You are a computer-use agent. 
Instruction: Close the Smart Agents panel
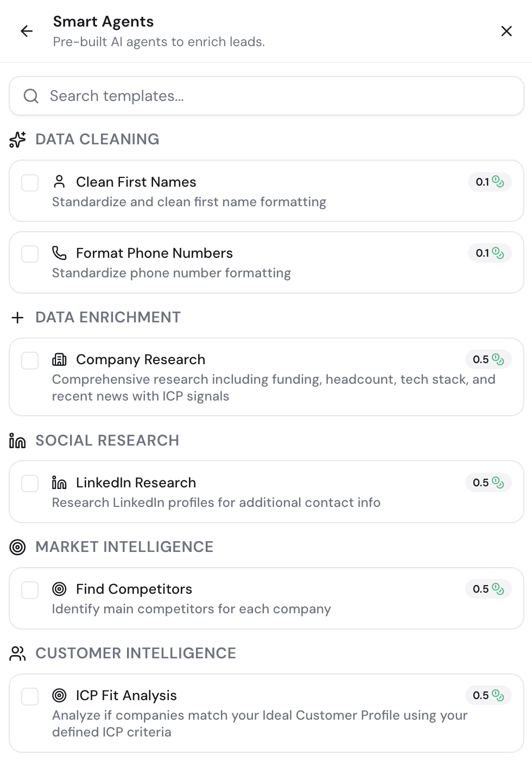(506, 31)
